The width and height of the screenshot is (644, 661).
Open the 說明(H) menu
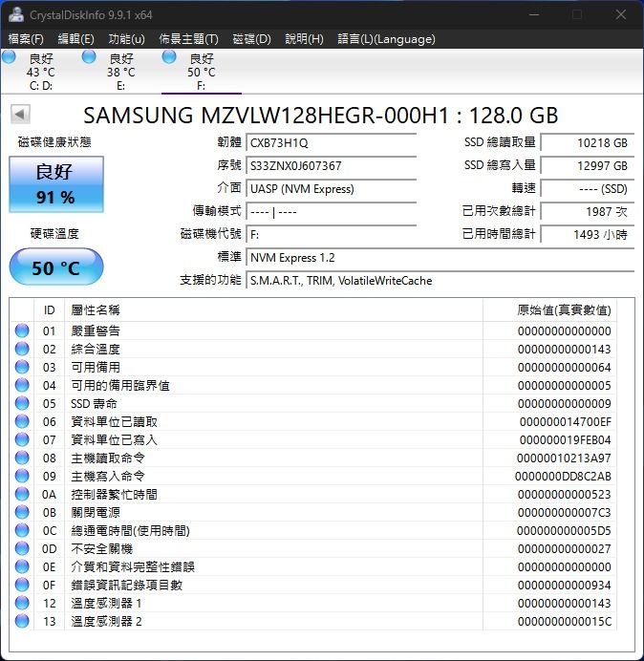pos(304,39)
